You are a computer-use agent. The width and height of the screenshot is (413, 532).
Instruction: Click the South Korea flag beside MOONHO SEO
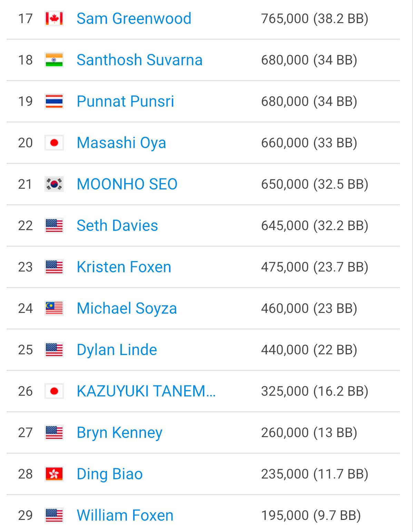54,184
